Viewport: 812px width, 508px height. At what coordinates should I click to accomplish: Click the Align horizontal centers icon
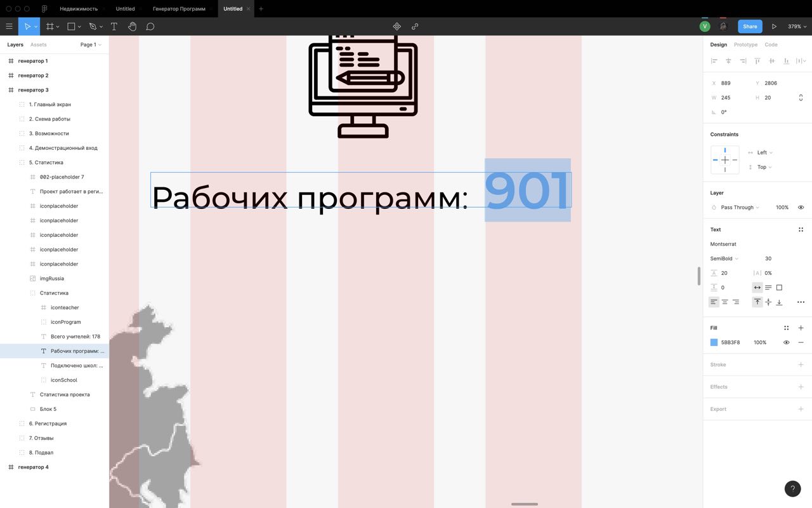(x=728, y=61)
